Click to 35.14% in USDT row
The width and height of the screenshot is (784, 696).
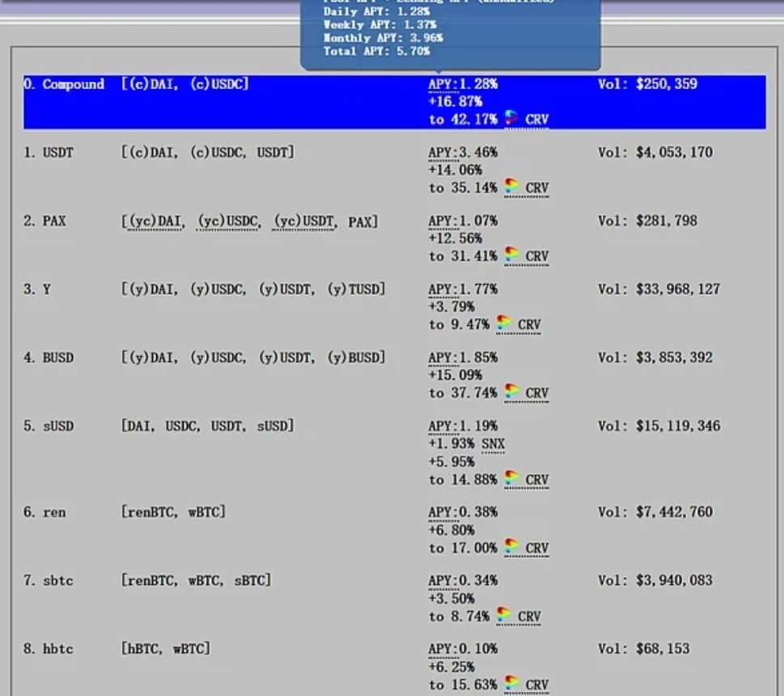point(463,188)
